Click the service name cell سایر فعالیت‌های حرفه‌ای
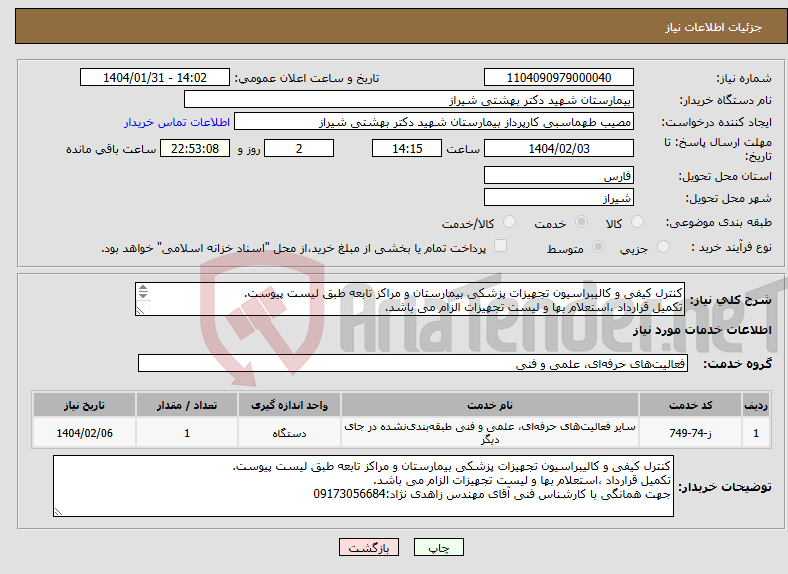This screenshot has width=788, height=574. [x=489, y=432]
